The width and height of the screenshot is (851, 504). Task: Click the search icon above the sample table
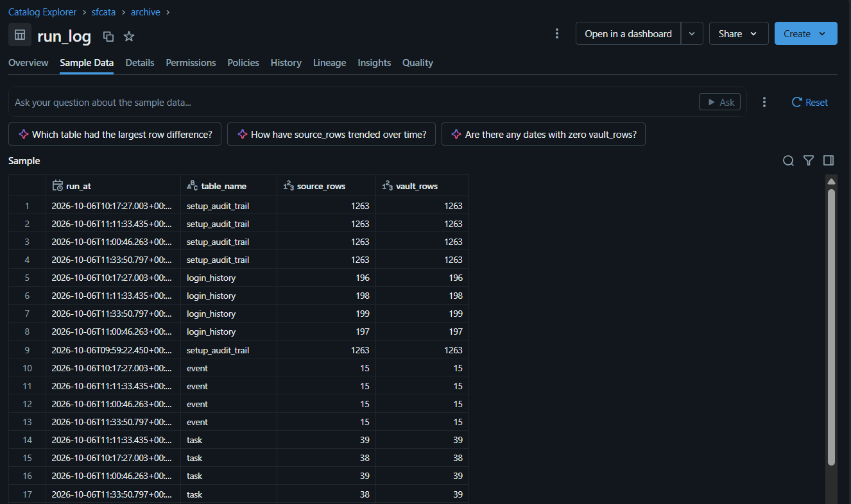788,161
